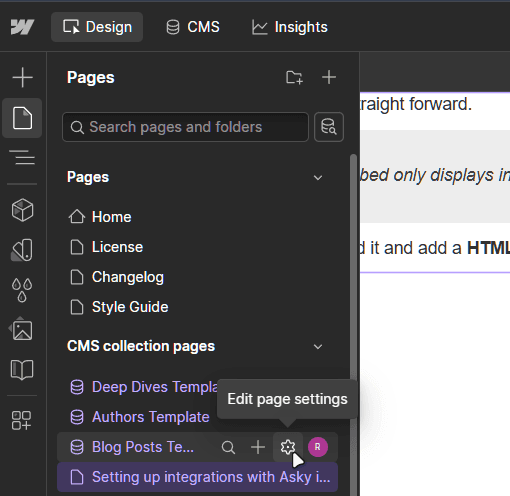Screen dimensions: 510x496
Task: Click the page icon beside Changelog
Action: [77, 277]
